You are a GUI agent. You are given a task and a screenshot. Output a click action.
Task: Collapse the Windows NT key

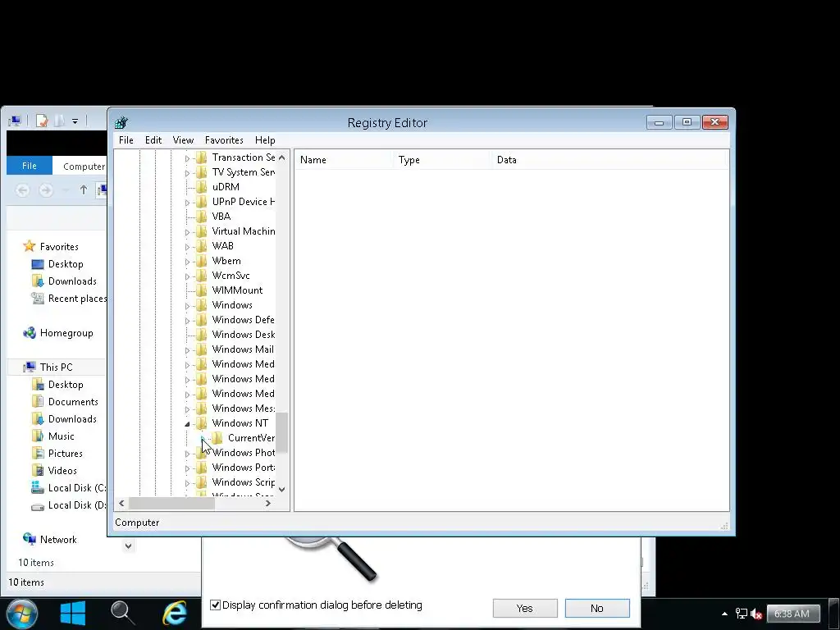187,424
